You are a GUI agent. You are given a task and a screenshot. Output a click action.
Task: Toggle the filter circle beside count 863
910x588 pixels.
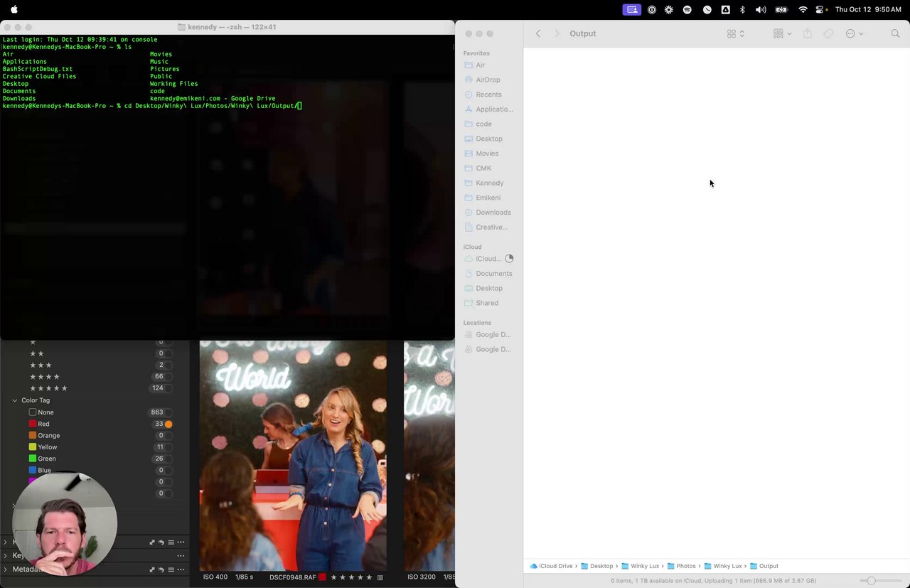tap(168, 412)
